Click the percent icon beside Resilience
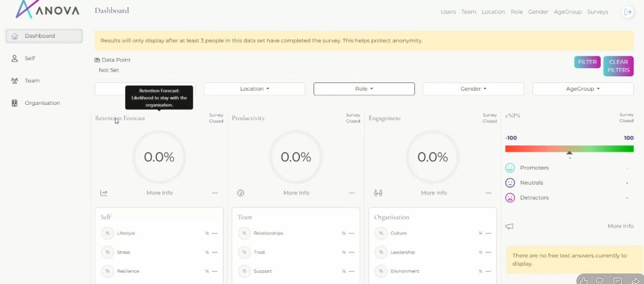644x284 pixels. (107, 271)
